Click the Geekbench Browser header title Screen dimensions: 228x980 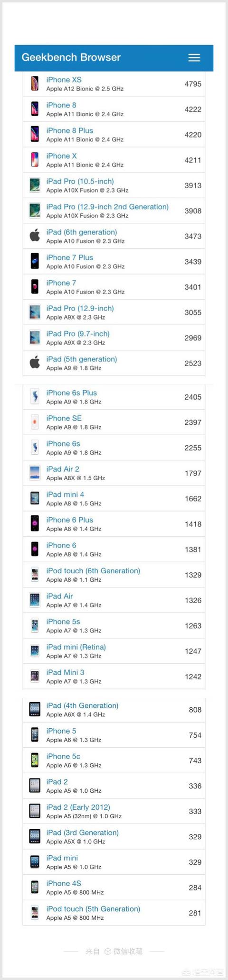[71, 57]
